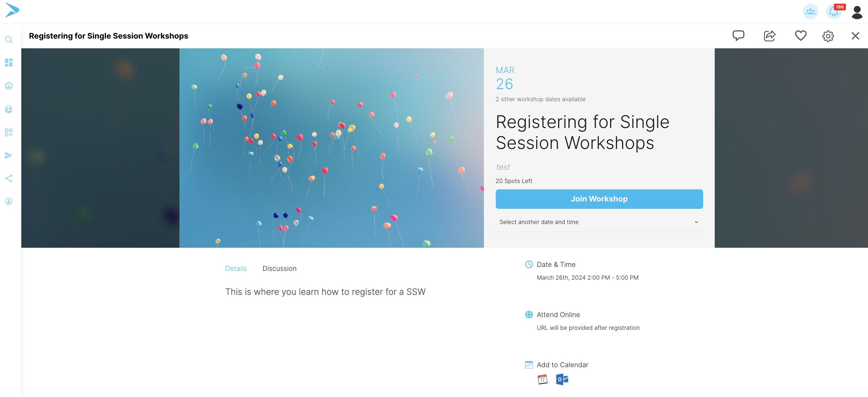Open the search icon in sidebar
The width and height of the screenshot is (868, 397).
[x=9, y=40]
